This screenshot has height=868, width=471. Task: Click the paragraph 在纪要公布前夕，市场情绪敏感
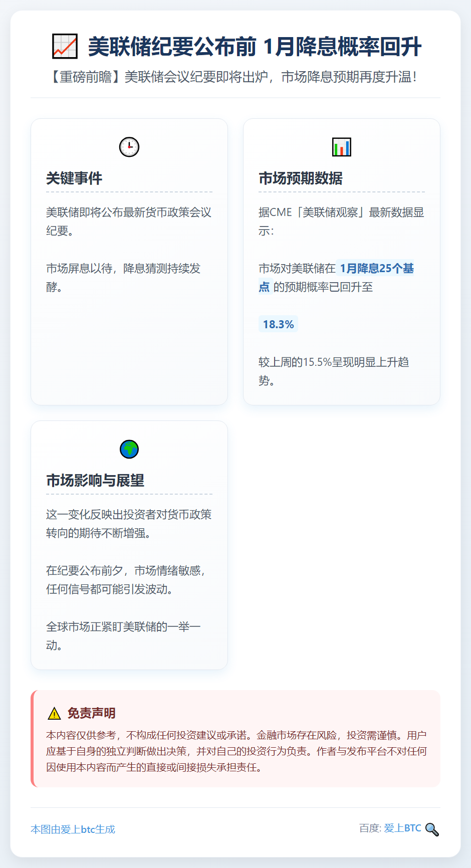(126, 580)
